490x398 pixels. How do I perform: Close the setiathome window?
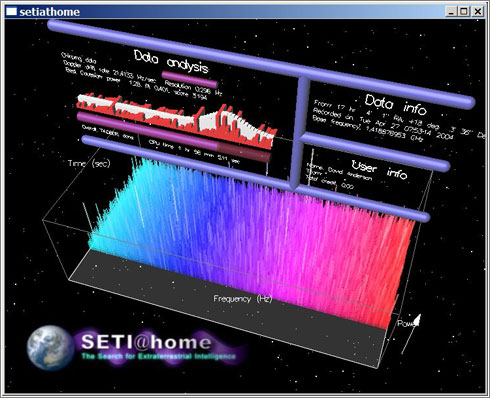coord(478,12)
